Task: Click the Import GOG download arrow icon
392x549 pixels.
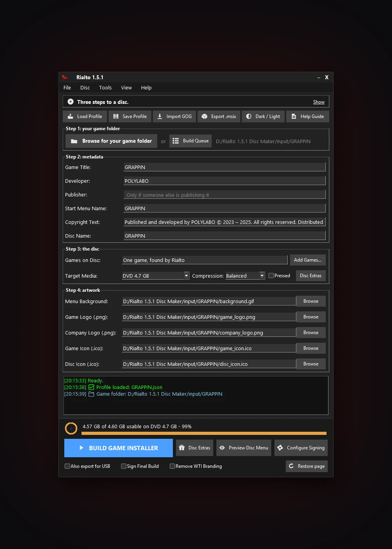Action: [160, 116]
